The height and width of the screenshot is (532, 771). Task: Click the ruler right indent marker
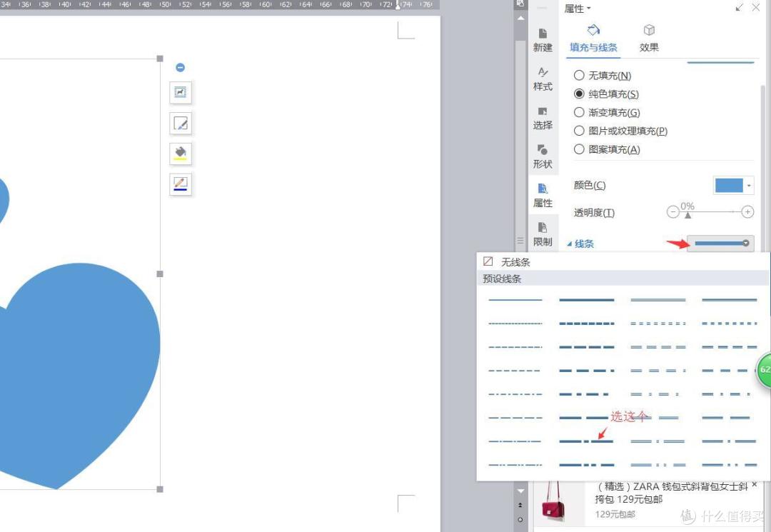click(398, 6)
